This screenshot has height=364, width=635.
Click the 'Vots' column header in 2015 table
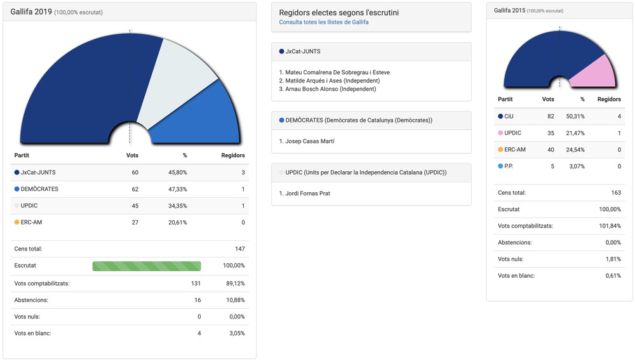(x=547, y=100)
